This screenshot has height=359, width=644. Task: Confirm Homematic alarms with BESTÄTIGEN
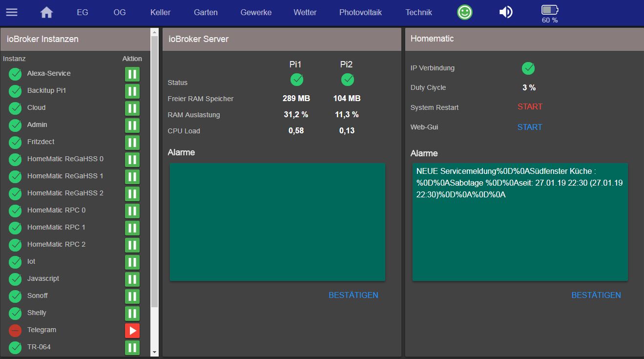596,295
